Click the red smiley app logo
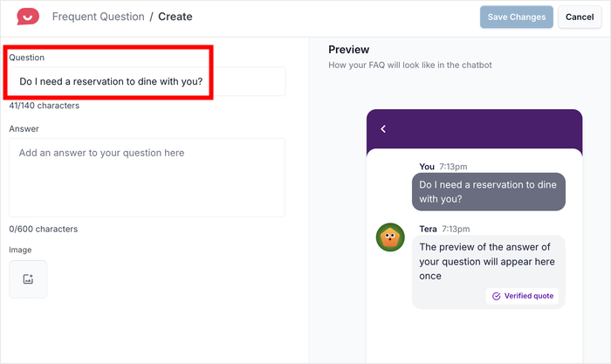611x364 pixels. tap(28, 17)
